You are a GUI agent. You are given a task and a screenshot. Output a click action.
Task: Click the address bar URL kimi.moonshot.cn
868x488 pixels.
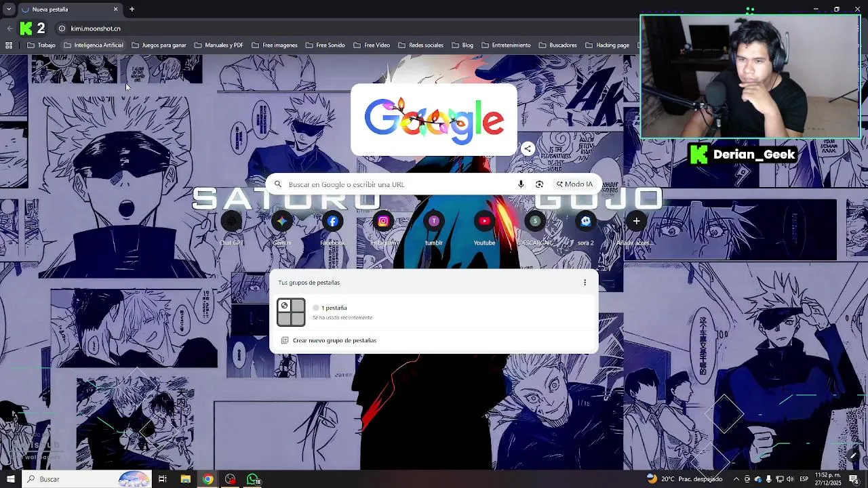[x=96, y=28]
